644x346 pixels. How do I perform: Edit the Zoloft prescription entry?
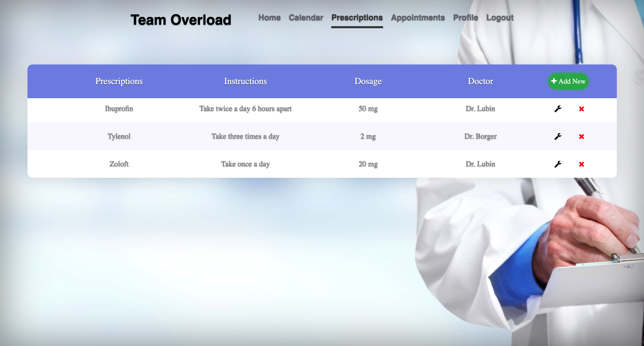pyautogui.click(x=558, y=164)
